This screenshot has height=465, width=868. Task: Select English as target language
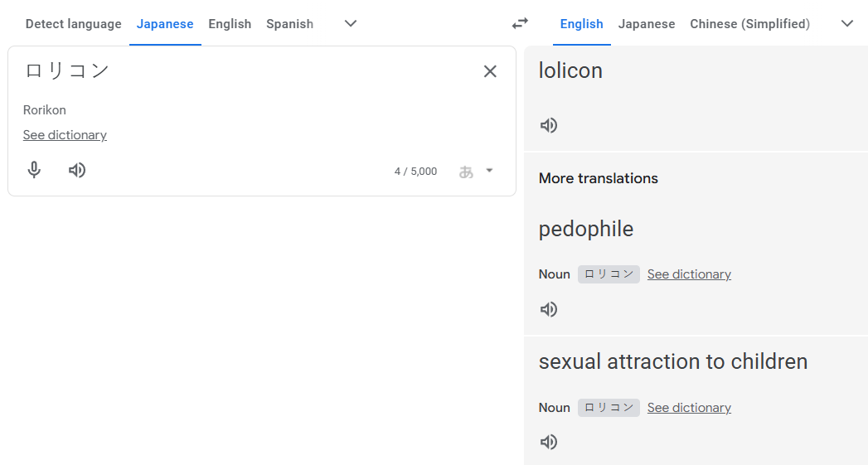tap(581, 24)
